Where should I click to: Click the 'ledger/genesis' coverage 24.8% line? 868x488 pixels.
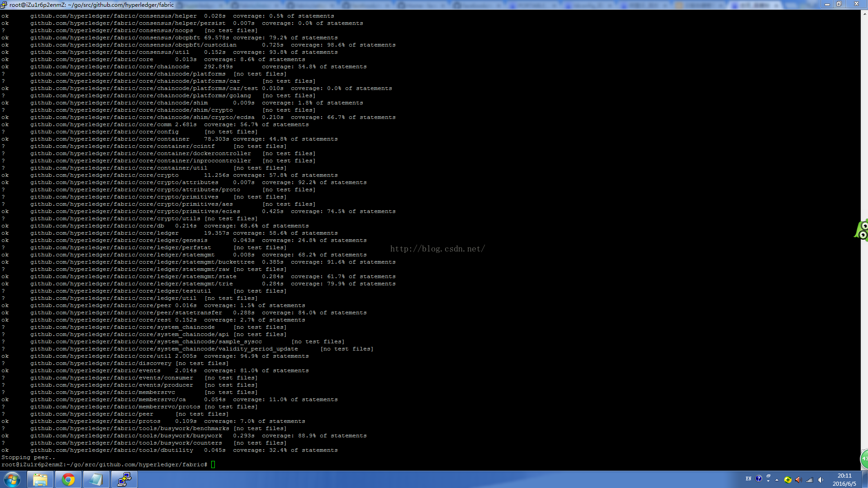(184, 240)
